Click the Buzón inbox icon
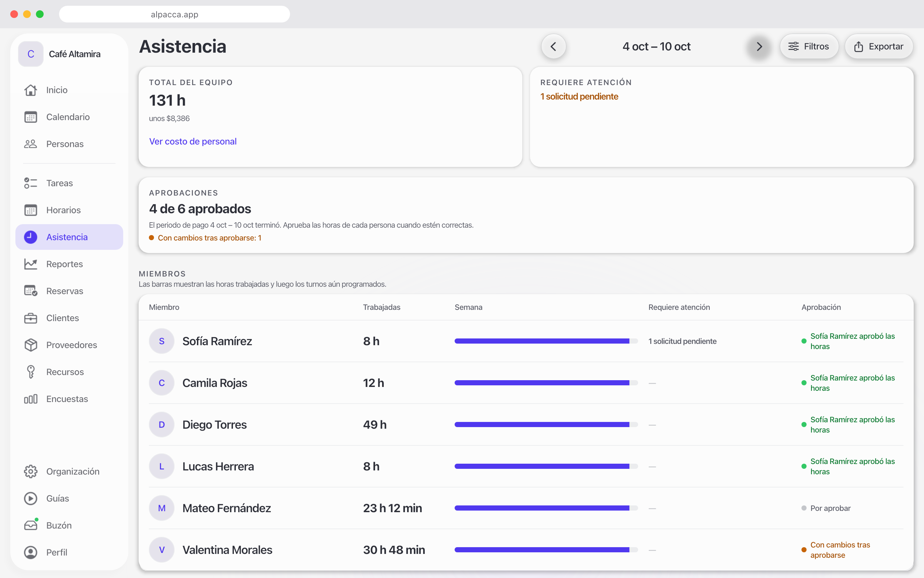The height and width of the screenshot is (578, 924). tap(30, 525)
